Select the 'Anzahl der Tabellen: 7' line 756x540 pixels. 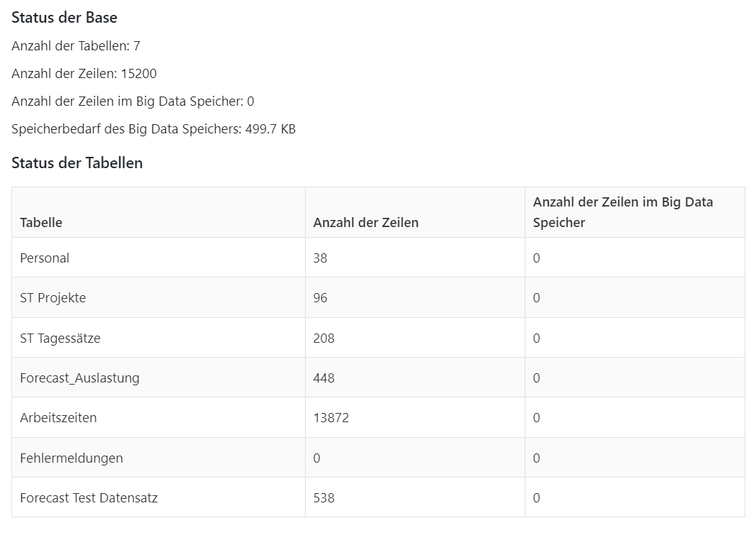coord(76,46)
